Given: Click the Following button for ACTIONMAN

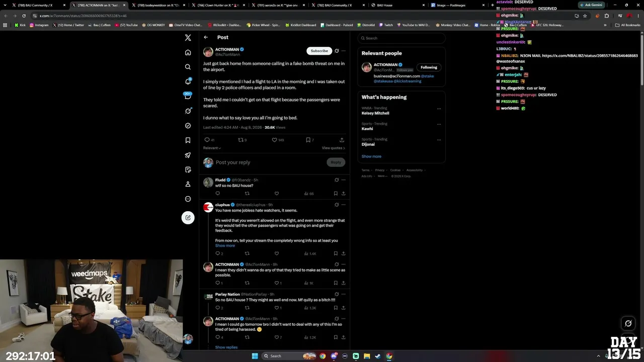Looking at the screenshot, I should click(x=429, y=67).
